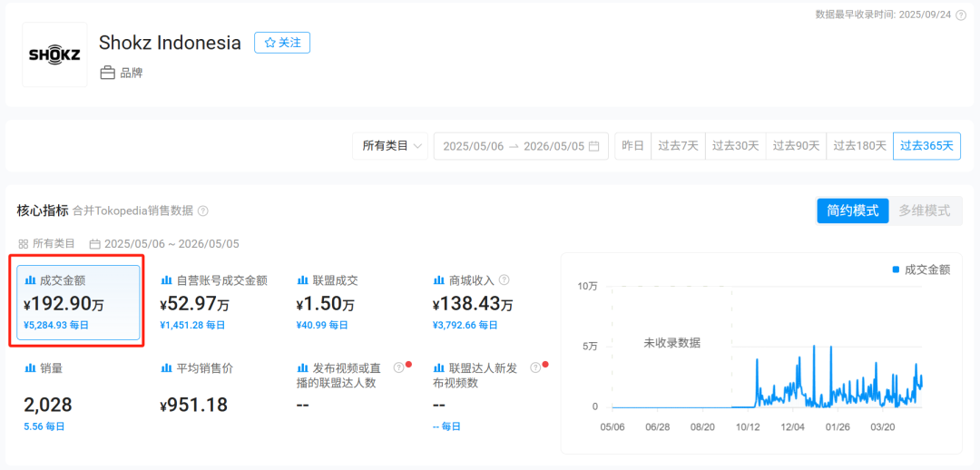
Task: Select the 联盟成交 metric card
Action: pyautogui.click(x=352, y=303)
